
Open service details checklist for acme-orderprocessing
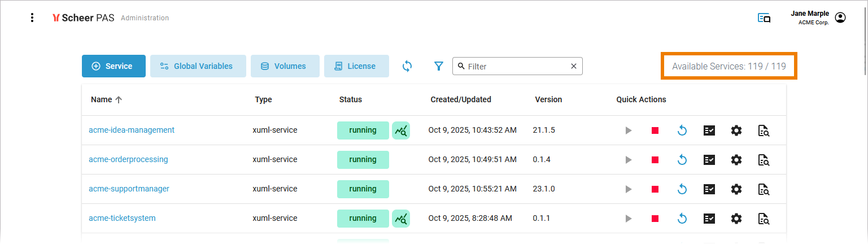tap(709, 160)
